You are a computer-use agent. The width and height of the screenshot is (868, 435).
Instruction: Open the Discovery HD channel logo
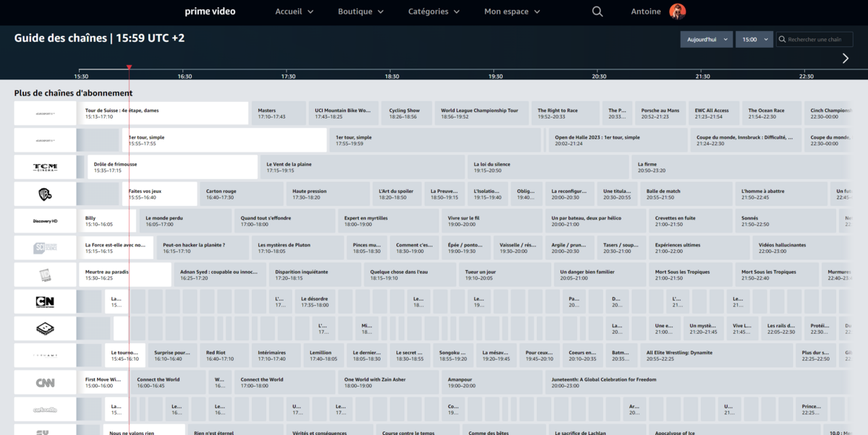pyautogui.click(x=45, y=220)
